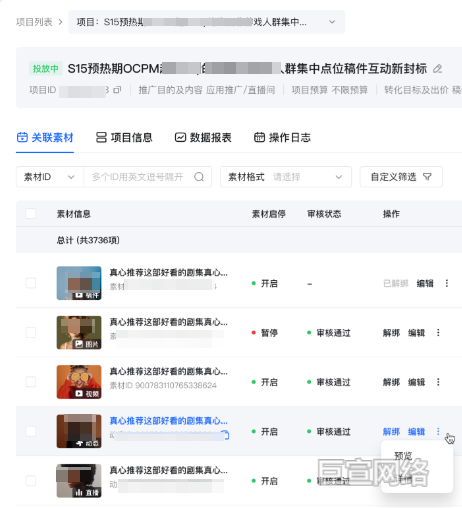Click 解绑 in the 暂停 row
Screen dimensions: 462x508
391,333
